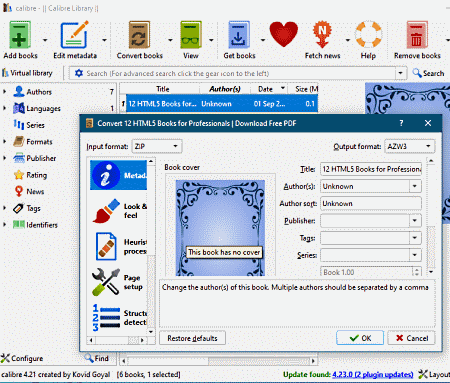Expand the Languages tree node
Screen dimensions: 450x383
tap(5, 108)
